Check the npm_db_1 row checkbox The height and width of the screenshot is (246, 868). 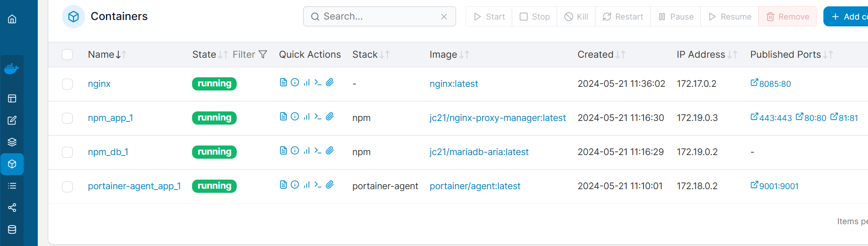click(67, 152)
